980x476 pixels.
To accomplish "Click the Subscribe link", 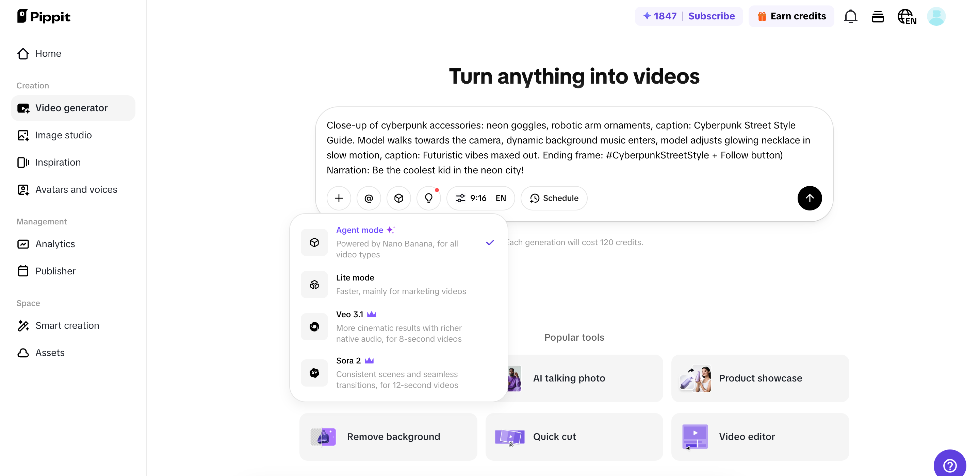I will point(711,16).
